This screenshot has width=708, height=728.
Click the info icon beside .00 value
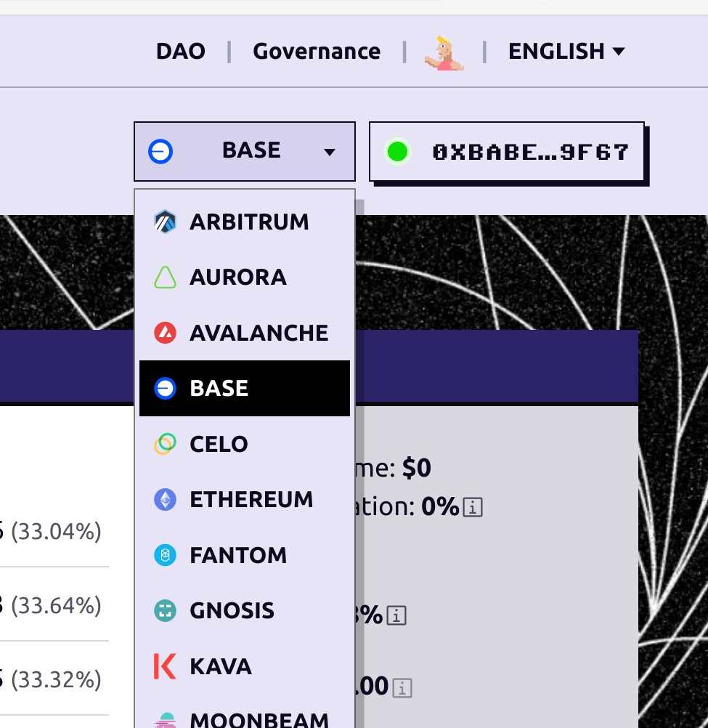[x=402, y=687]
